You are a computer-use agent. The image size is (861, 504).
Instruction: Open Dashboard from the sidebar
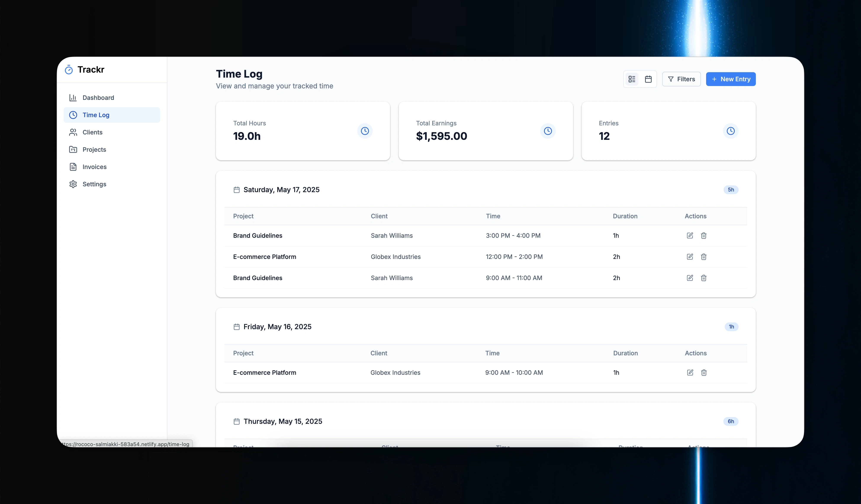(x=112, y=98)
